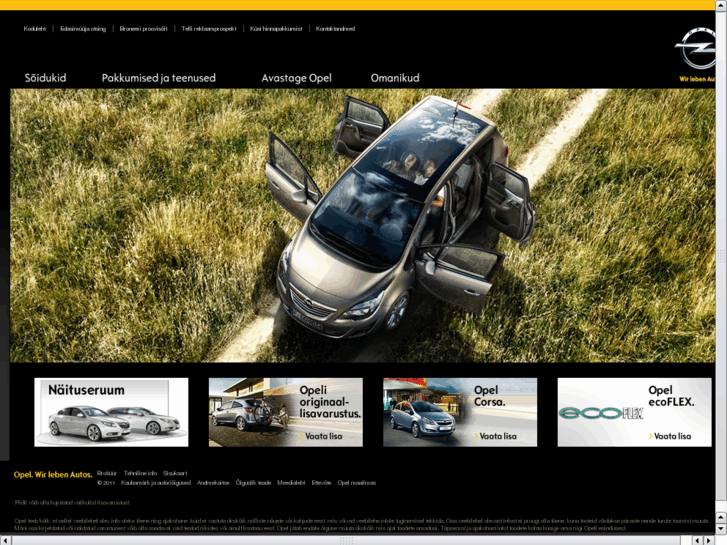Click vertical scrollbar up arrow near bottom
Image resolution: width=727 pixels, height=545 pixels.
721,518
